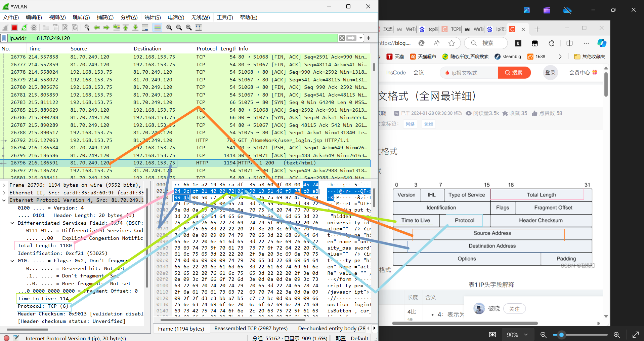This screenshot has width=644, height=341.
Task: Open the 编辑(E) menu
Action: (x=34, y=17)
